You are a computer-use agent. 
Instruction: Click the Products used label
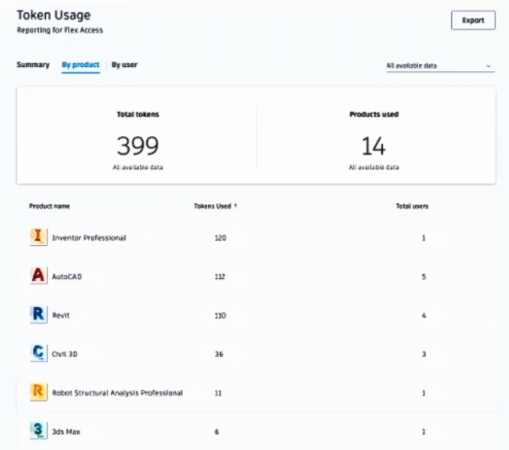pos(374,114)
